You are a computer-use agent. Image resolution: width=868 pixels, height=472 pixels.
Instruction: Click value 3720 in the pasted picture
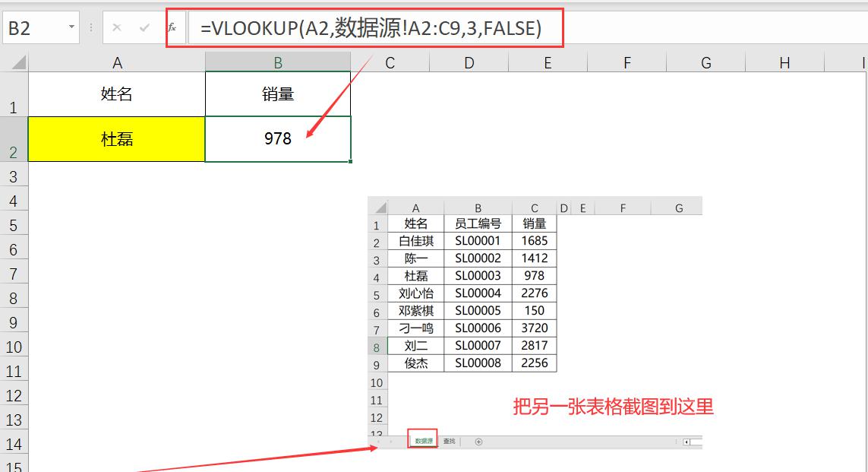click(x=534, y=328)
